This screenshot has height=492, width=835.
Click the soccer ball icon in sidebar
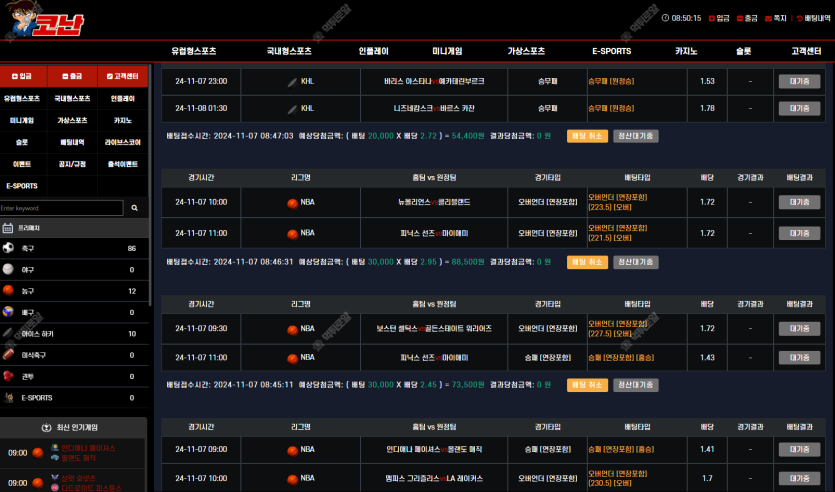(x=9, y=248)
